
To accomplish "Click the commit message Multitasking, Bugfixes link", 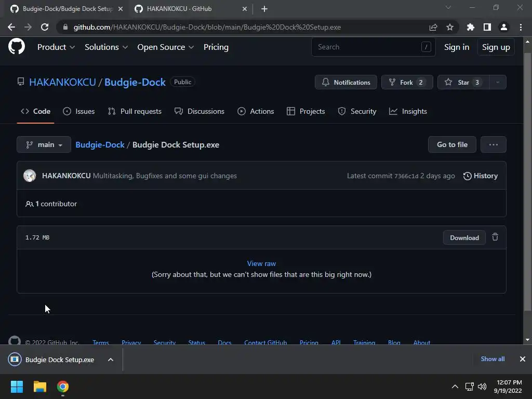I will [165, 176].
